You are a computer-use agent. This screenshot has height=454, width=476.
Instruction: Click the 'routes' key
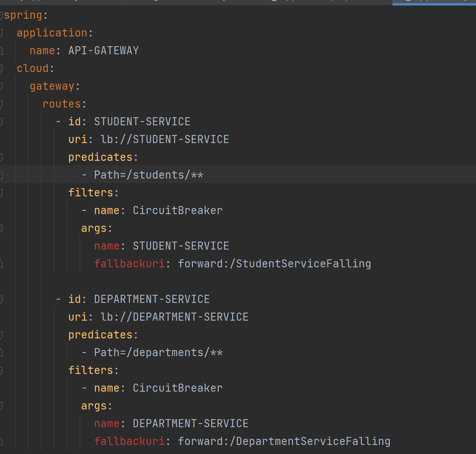pos(62,104)
